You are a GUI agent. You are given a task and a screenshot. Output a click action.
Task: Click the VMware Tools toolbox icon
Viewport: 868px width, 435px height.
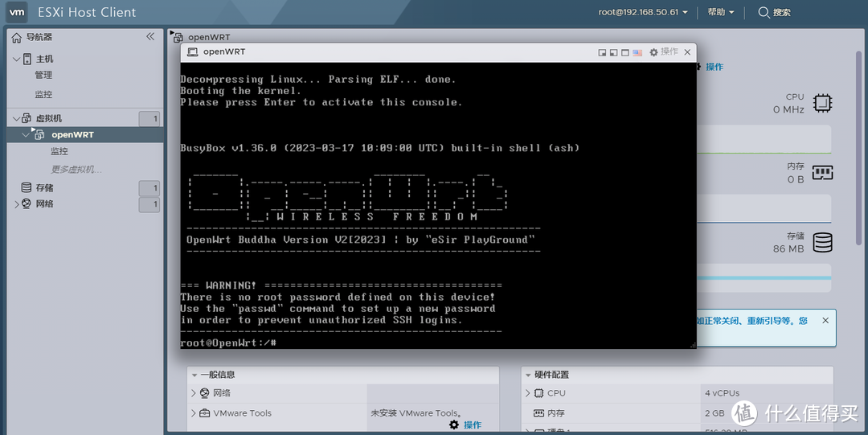204,413
